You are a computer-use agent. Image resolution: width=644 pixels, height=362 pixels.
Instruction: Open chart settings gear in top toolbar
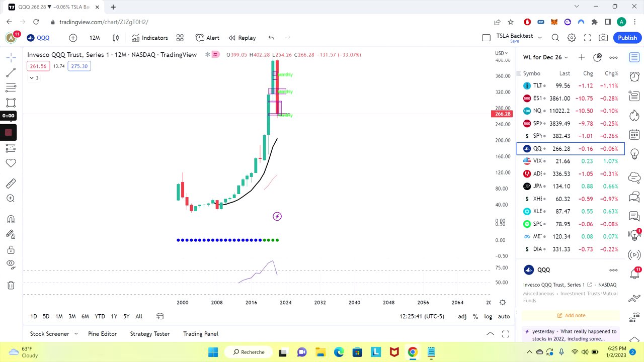[x=572, y=38]
